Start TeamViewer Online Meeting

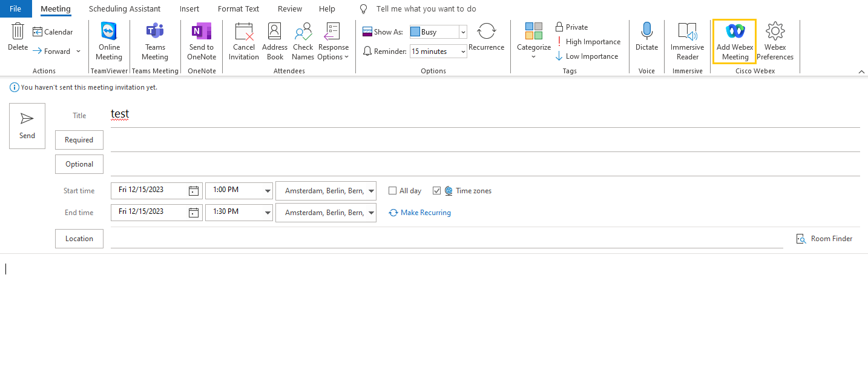click(x=109, y=32)
